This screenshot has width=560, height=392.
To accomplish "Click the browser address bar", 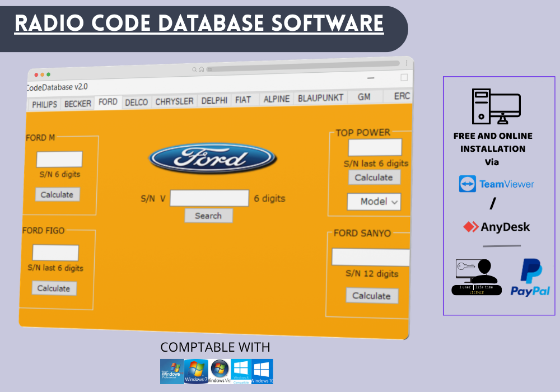I will tap(302, 69).
